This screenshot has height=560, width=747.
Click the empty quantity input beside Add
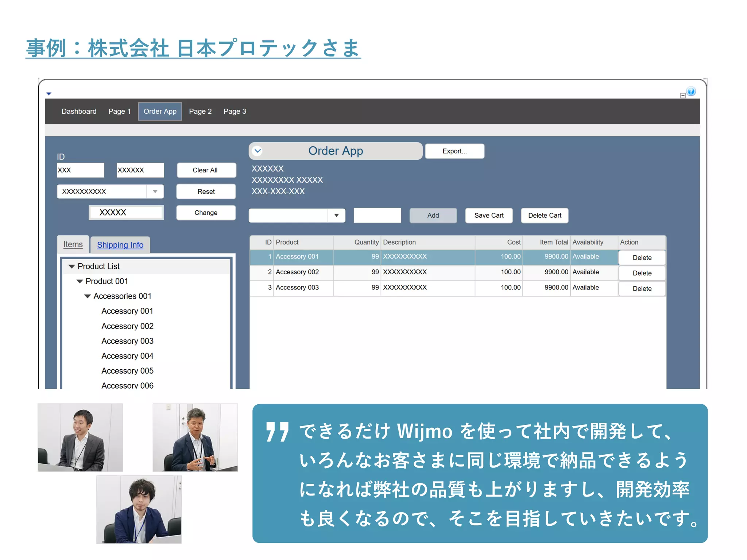[377, 215]
